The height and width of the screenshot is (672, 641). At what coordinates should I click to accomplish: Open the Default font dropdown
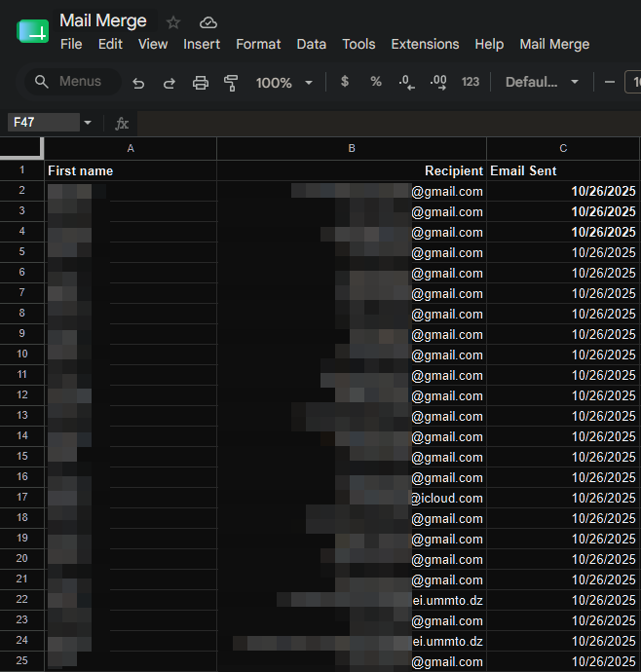(x=542, y=82)
